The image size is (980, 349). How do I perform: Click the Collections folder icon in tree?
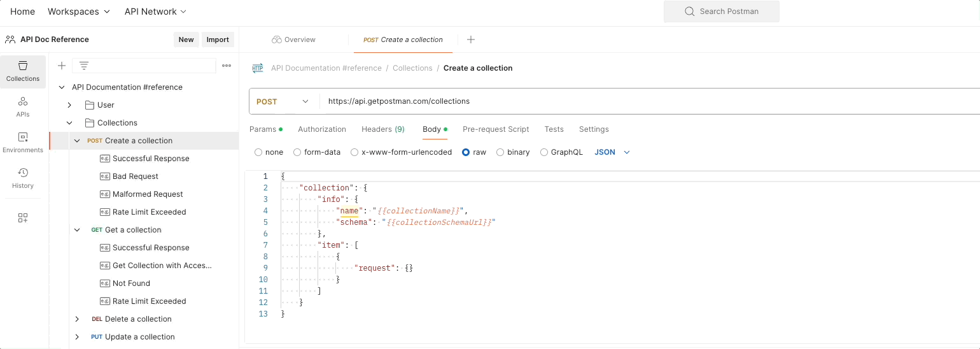pos(90,123)
